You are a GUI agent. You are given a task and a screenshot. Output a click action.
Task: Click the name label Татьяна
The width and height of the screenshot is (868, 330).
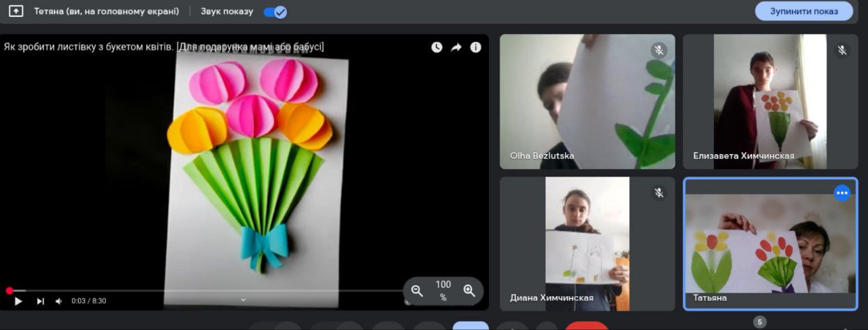pyautogui.click(x=709, y=297)
